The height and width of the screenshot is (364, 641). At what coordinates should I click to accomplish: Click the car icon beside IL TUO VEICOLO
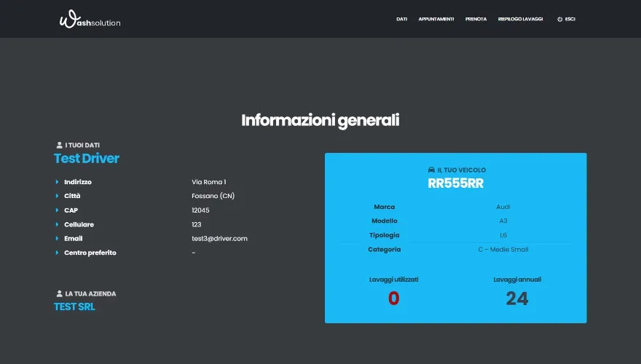point(431,170)
